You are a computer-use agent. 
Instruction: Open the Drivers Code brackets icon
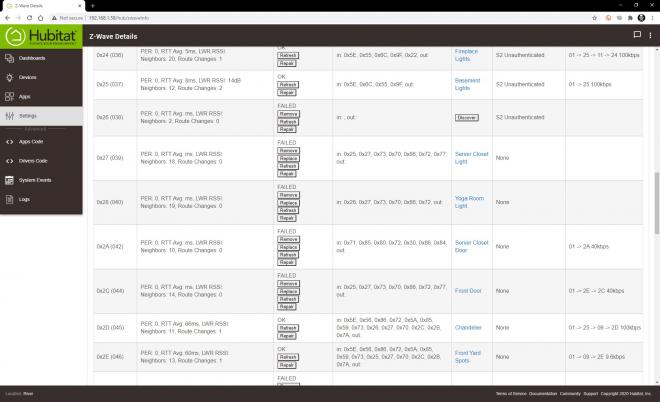click(x=9, y=161)
